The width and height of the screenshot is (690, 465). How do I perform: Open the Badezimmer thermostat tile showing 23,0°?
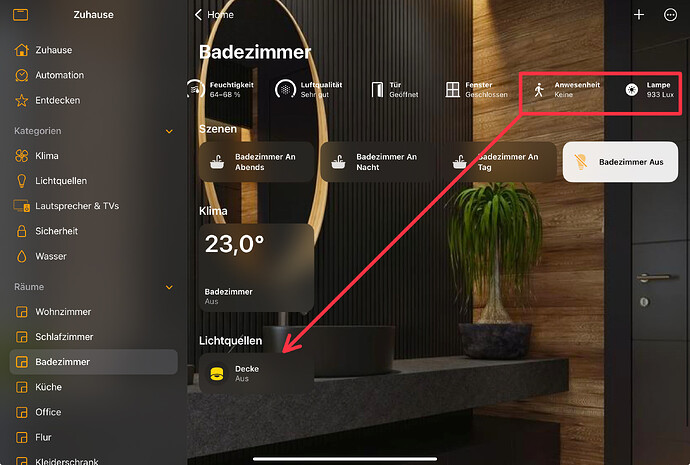click(257, 268)
